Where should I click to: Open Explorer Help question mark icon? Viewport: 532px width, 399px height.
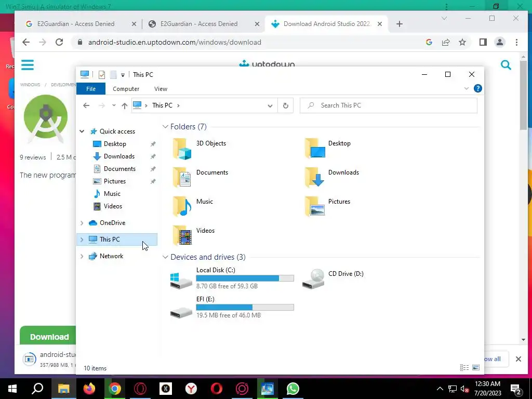(x=478, y=88)
